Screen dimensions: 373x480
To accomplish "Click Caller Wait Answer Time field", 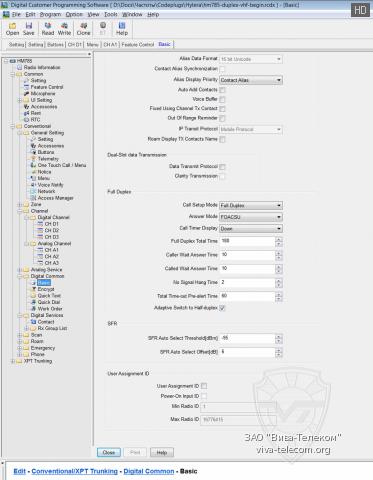I will point(247,255).
